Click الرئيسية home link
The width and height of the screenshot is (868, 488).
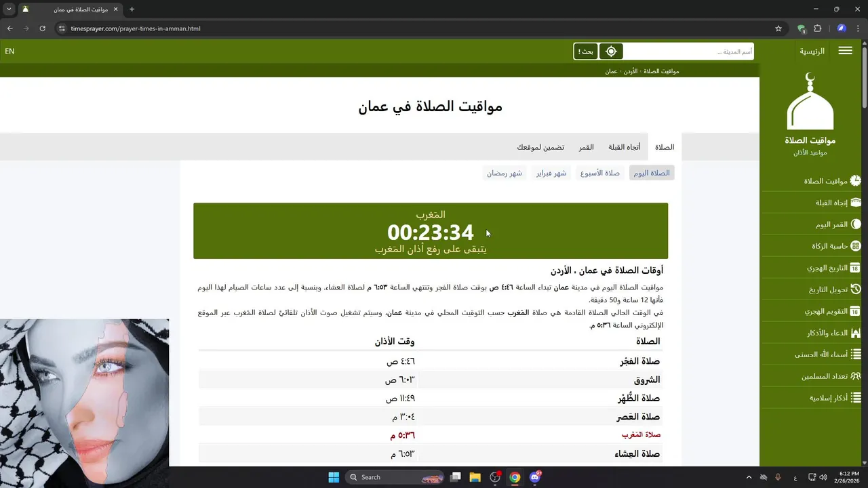812,51
